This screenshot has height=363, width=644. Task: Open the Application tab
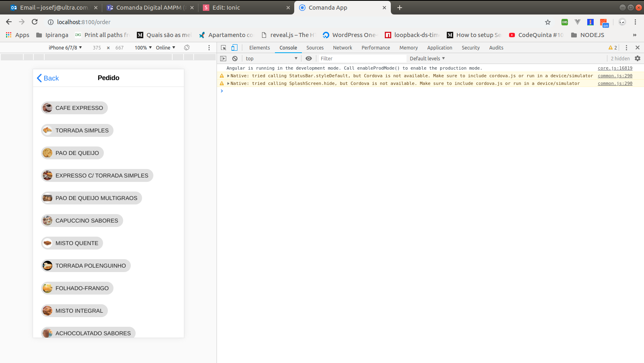pos(440,47)
